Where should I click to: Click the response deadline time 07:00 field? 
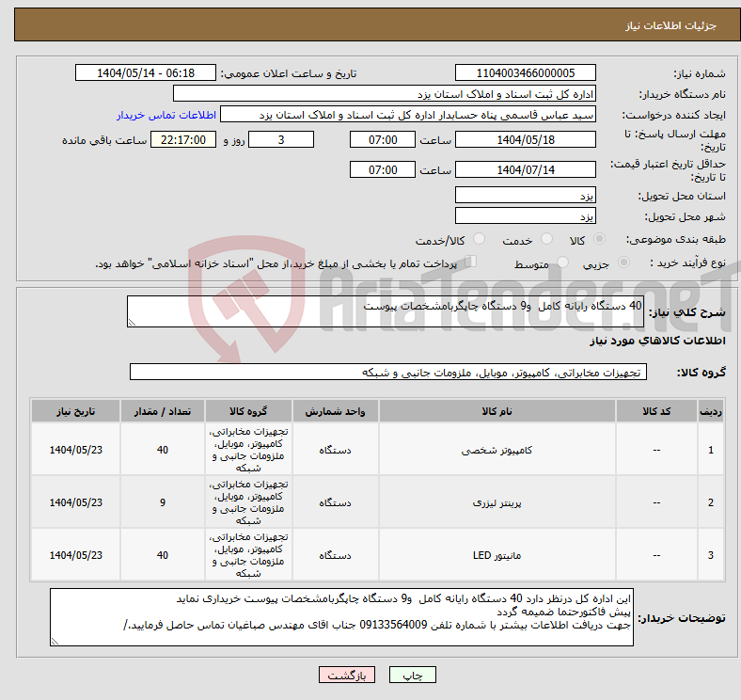383,140
